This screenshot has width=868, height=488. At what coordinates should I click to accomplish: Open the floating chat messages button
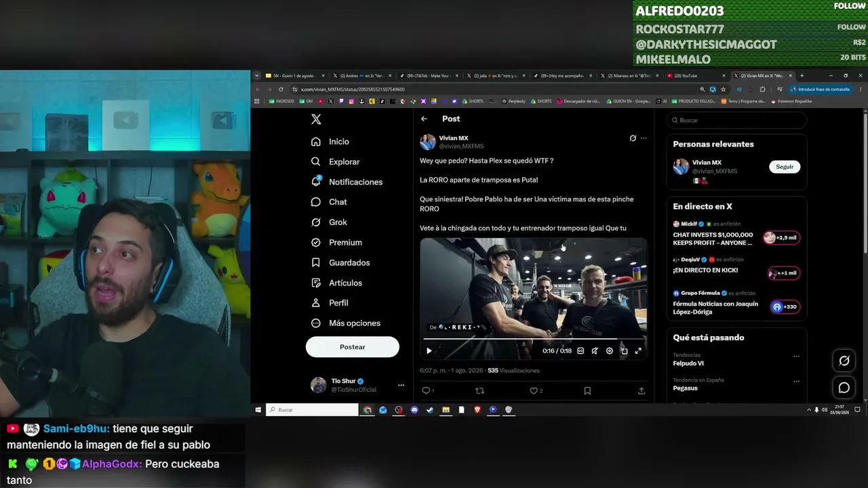(844, 388)
